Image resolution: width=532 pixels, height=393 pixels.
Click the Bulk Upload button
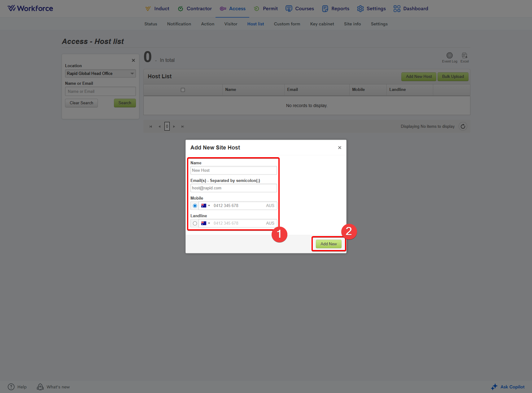click(x=453, y=77)
